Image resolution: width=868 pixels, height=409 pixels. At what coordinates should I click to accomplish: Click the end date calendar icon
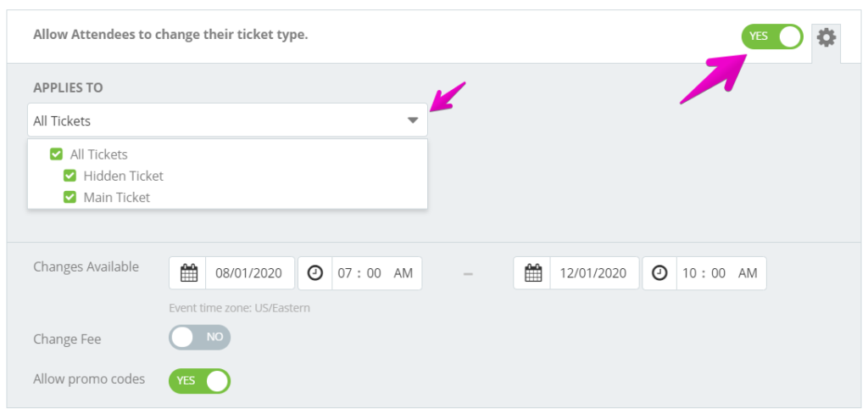[533, 273]
